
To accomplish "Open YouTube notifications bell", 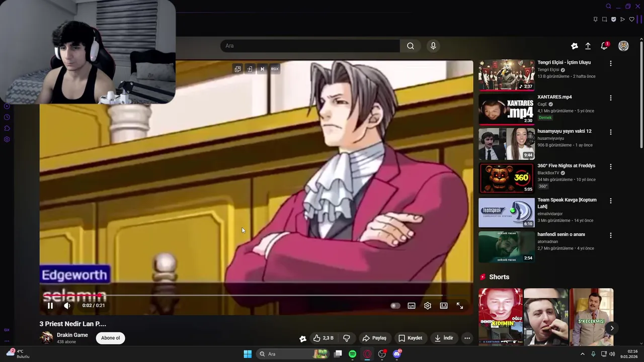I will [x=604, y=46].
